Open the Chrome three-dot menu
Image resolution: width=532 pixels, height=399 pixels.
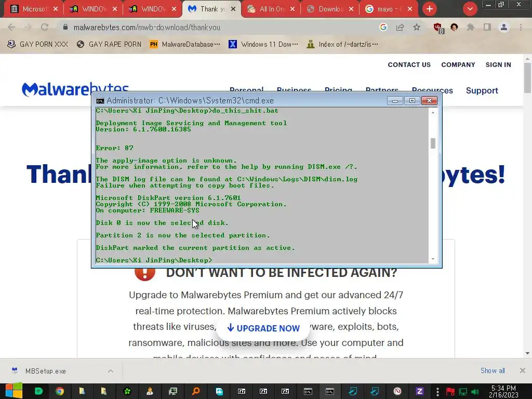(x=521, y=27)
